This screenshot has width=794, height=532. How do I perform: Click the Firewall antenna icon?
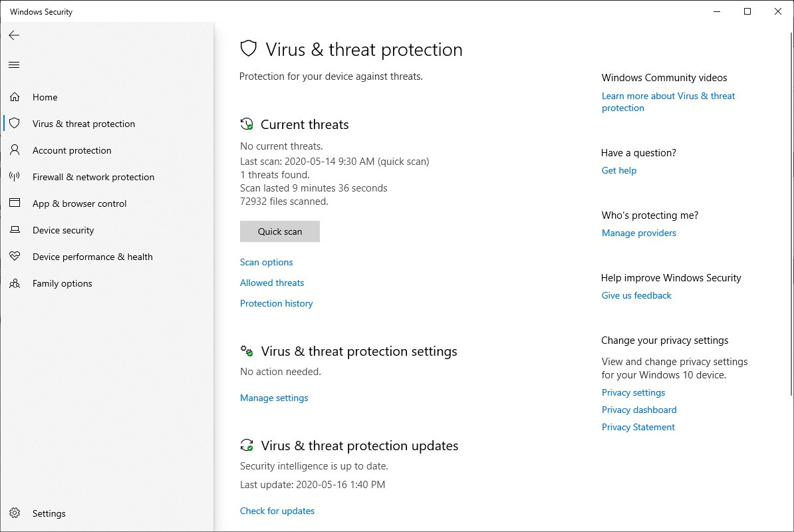[15, 176]
